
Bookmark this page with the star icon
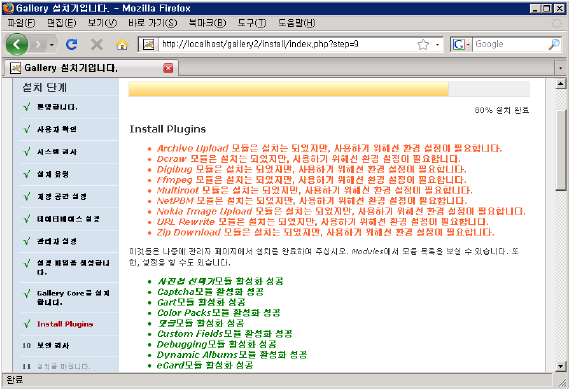click(x=423, y=45)
